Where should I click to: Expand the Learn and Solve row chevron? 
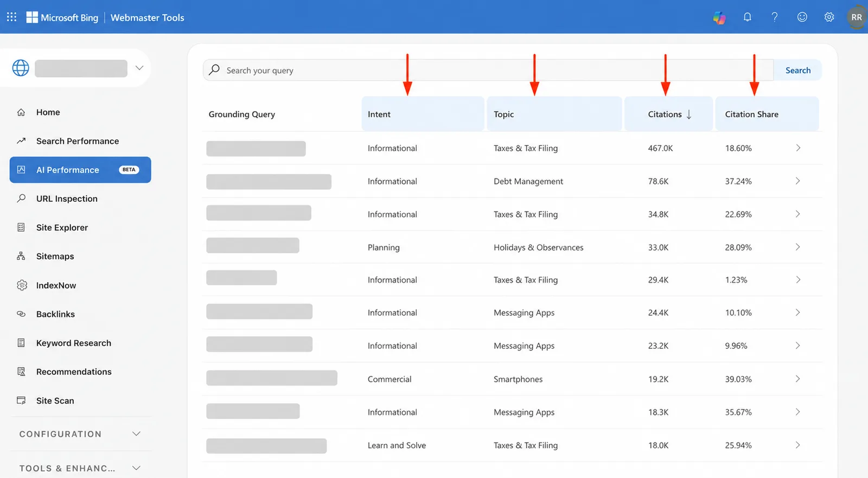pos(798,445)
